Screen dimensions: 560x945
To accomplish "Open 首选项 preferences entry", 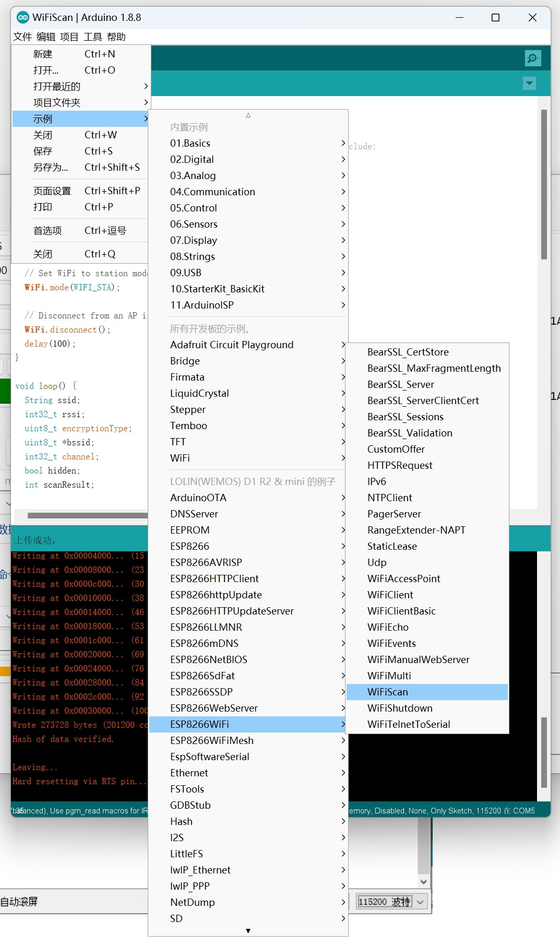I will pyautogui.click(x=80, y=230).
